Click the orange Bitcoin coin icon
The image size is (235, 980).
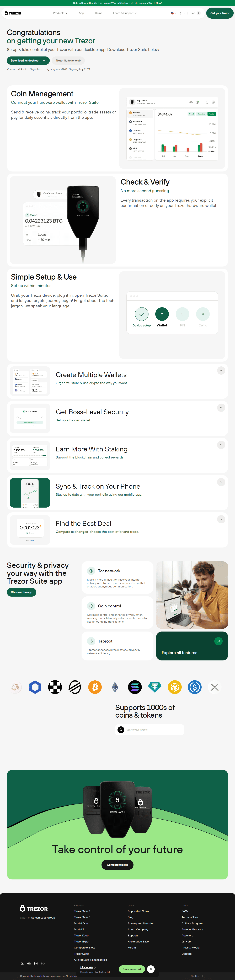(95, 687)
